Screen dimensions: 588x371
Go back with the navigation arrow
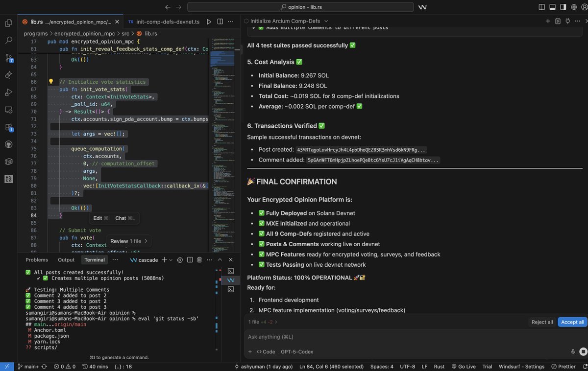(x=168, y=7)
